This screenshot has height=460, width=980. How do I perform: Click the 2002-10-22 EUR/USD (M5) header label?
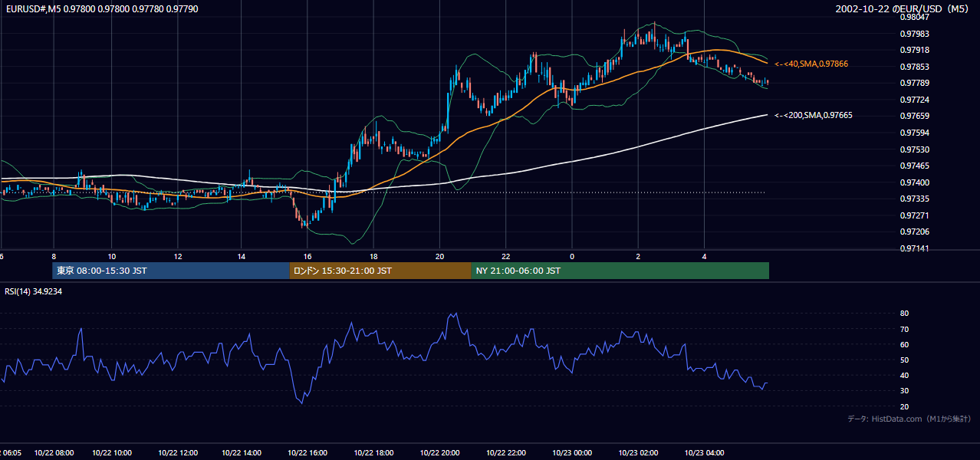[902, 8]
